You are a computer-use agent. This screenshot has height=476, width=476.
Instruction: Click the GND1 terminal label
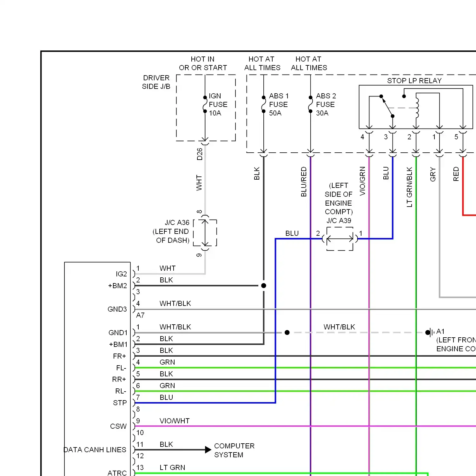click(118, 333)
